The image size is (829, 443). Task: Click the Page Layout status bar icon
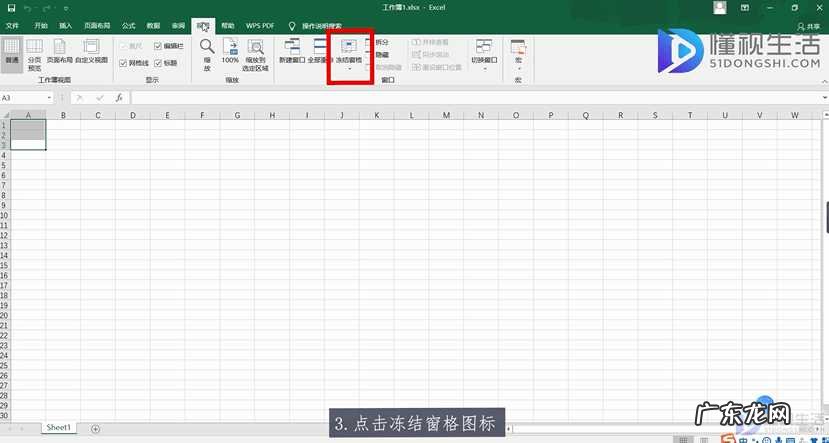click(703, 439)
